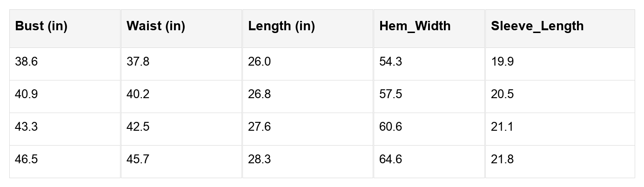Click the bust value 43.3
Viewport: 644px width, 187px height.
[27, 127]
